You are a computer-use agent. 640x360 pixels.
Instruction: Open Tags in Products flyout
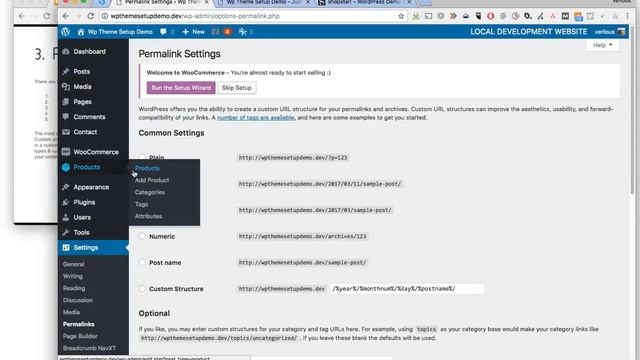141,204
